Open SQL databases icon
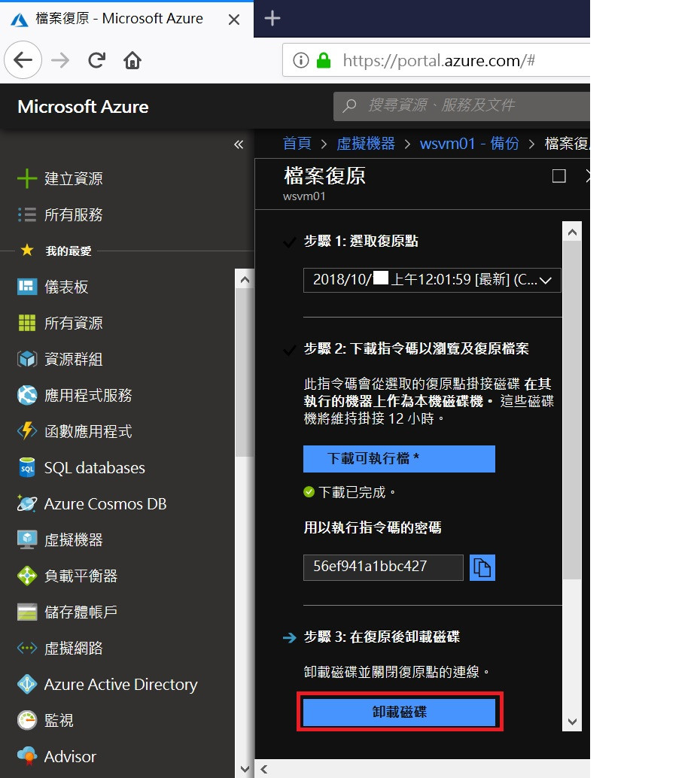Screen dimensions: 700x778 coord(27,467)
